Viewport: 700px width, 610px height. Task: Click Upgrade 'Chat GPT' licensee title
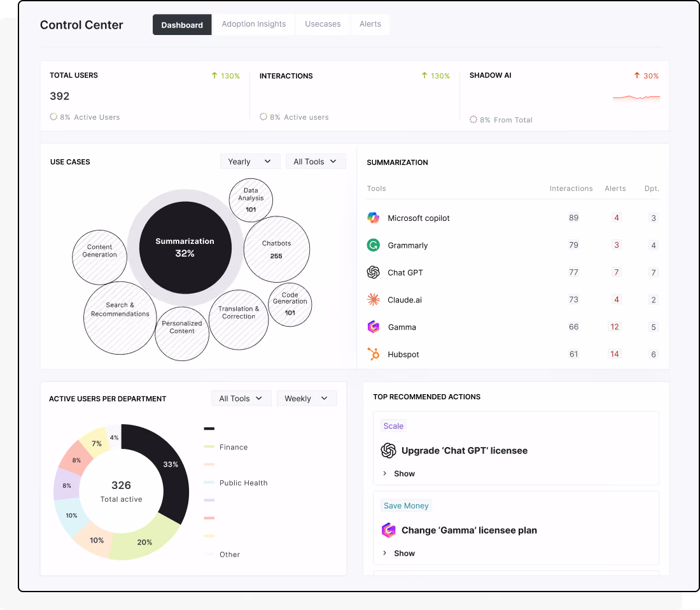pyautogui.click(x=465, y=451)
